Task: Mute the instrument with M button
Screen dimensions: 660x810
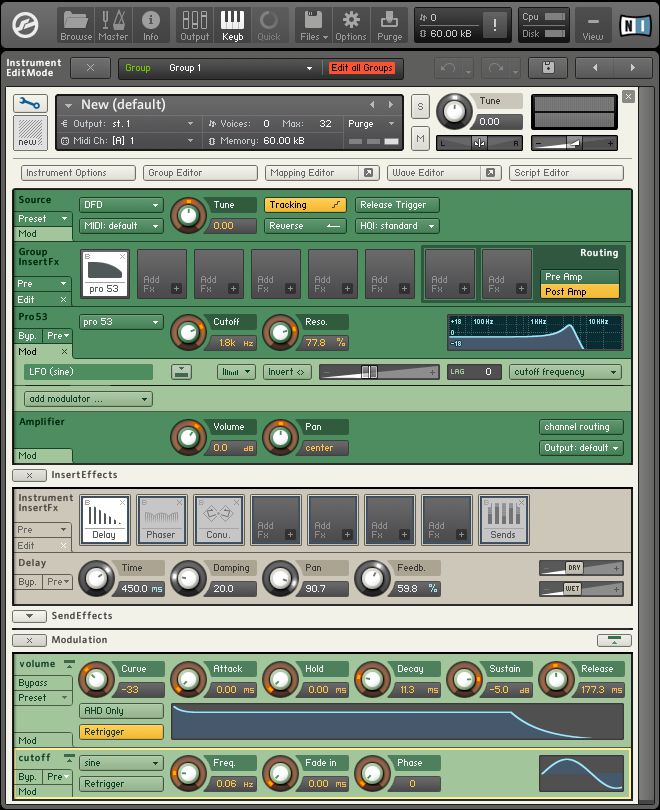Action: pyautogui.click(x=420, y=138)
